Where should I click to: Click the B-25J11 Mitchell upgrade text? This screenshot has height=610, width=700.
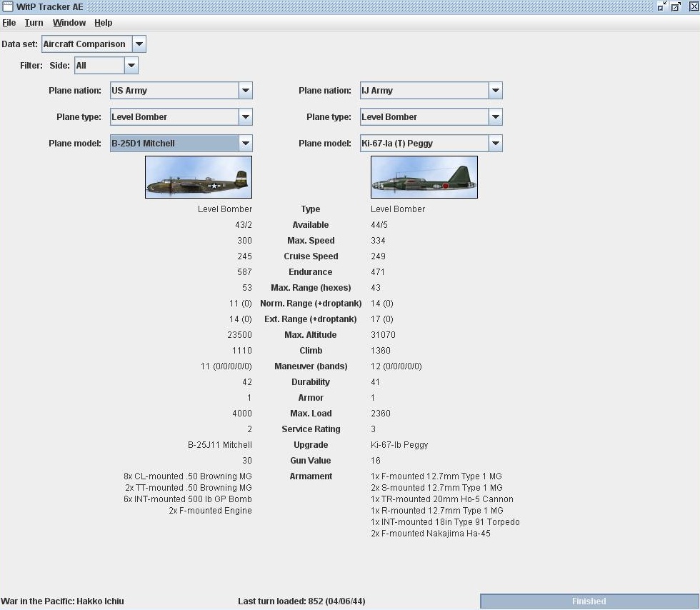point(220,445)
